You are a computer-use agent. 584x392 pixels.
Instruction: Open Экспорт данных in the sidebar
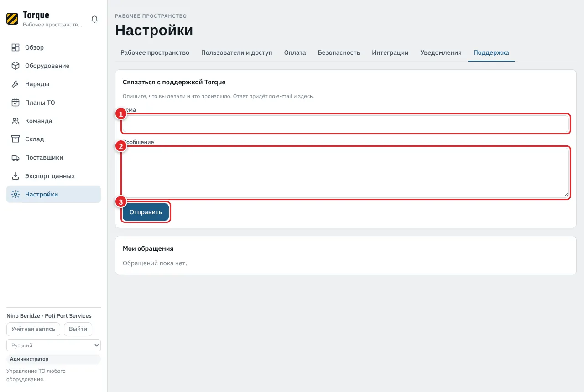tap(53, 176)
